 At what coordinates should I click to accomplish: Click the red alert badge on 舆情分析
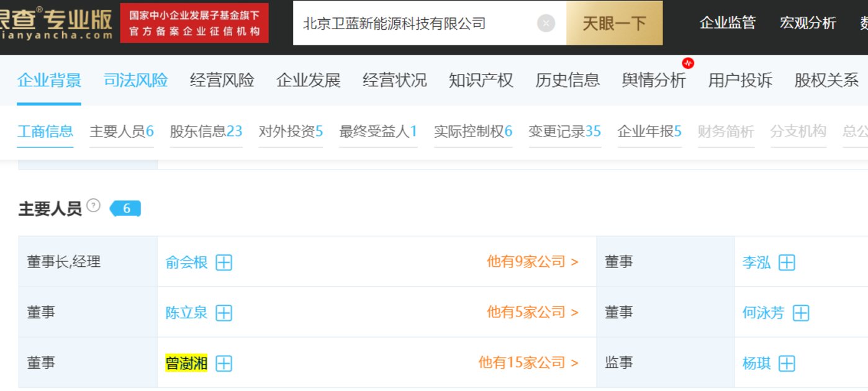[x=687, y=63]
